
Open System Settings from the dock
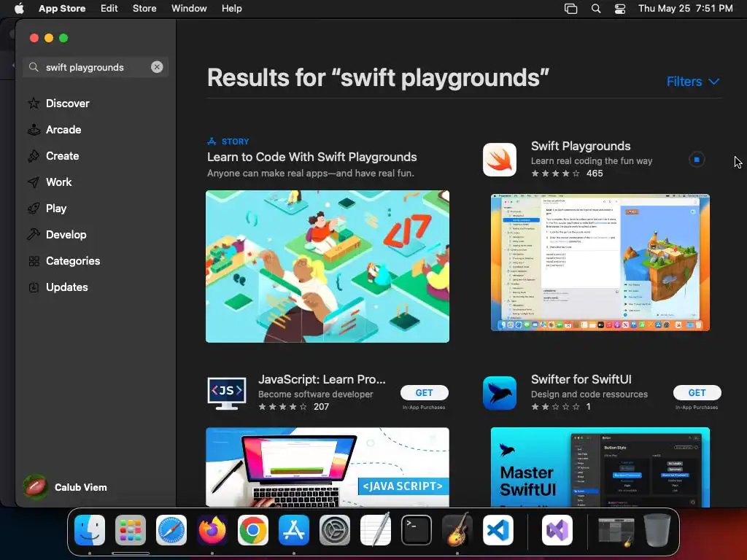point(334,530)
